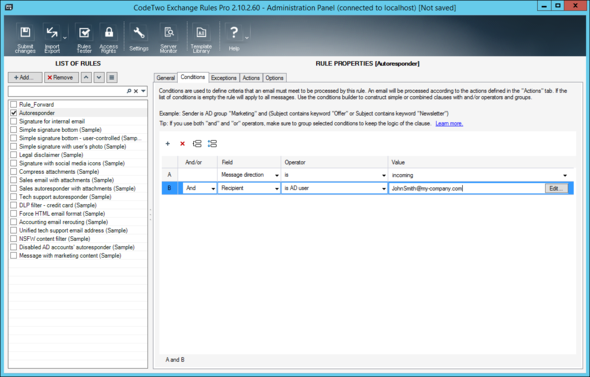Enable Simple signature bottom (Sample) checkbox
Viewport: 590px width, 377px height.
pyautogui.click(x=14, y=129)
